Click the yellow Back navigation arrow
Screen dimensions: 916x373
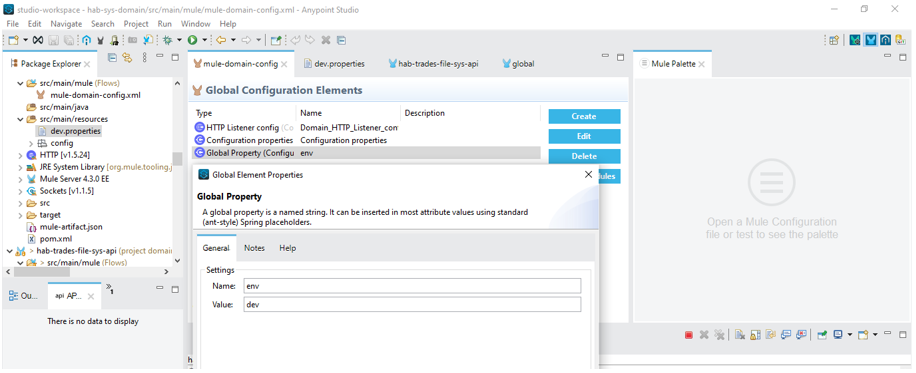tap(221, 40)
